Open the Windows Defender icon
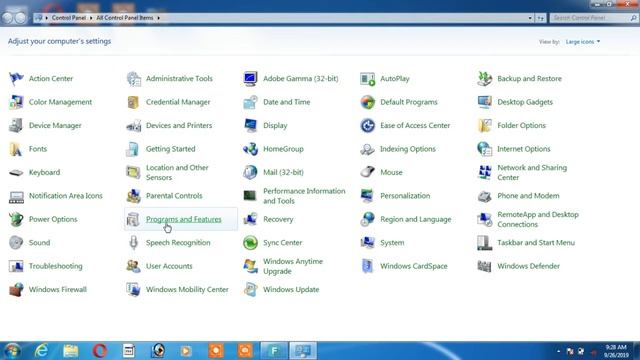Screen dimensions: 640x360 click(x=484, y=266)
